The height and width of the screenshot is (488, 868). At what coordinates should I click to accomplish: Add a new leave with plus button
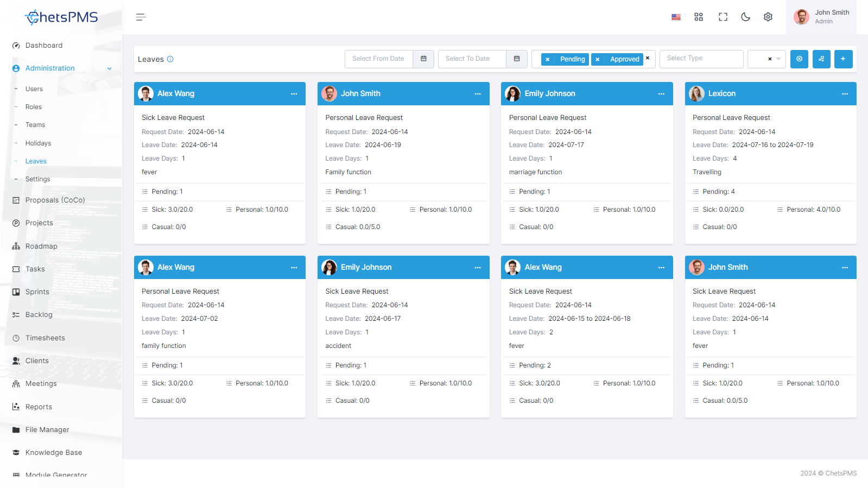click(843, 59)
